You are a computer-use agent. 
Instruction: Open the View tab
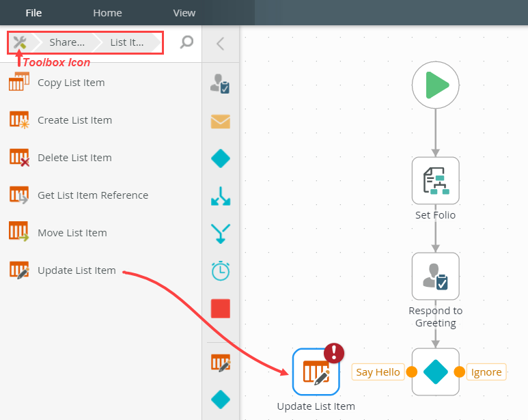click(184, 13)
